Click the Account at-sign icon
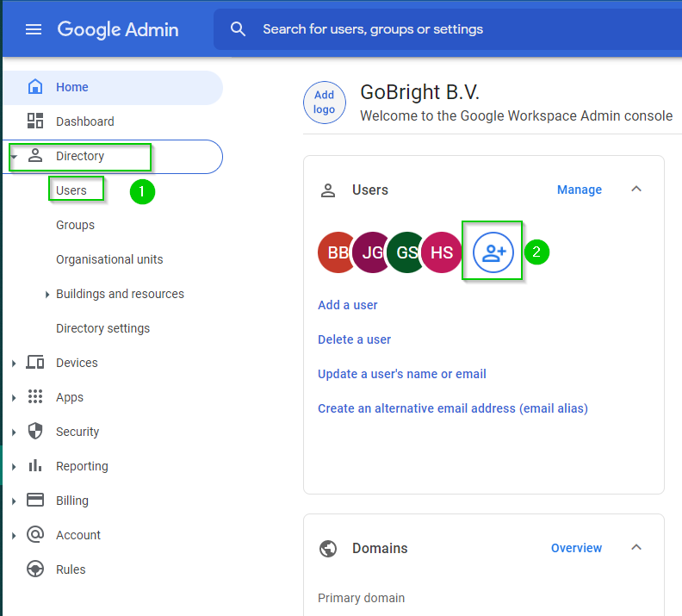Viewport: 682px width, 616px height. click(x=35, y=534)
